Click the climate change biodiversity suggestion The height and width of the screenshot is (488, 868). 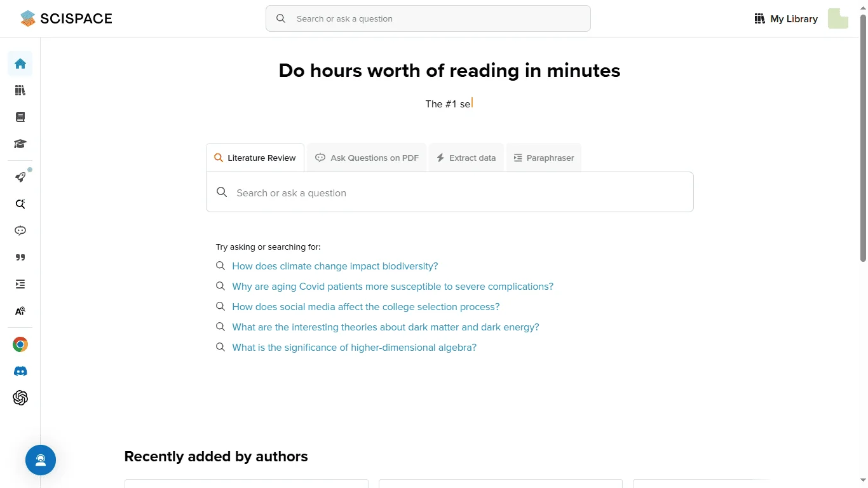click(x=335, y=266)
